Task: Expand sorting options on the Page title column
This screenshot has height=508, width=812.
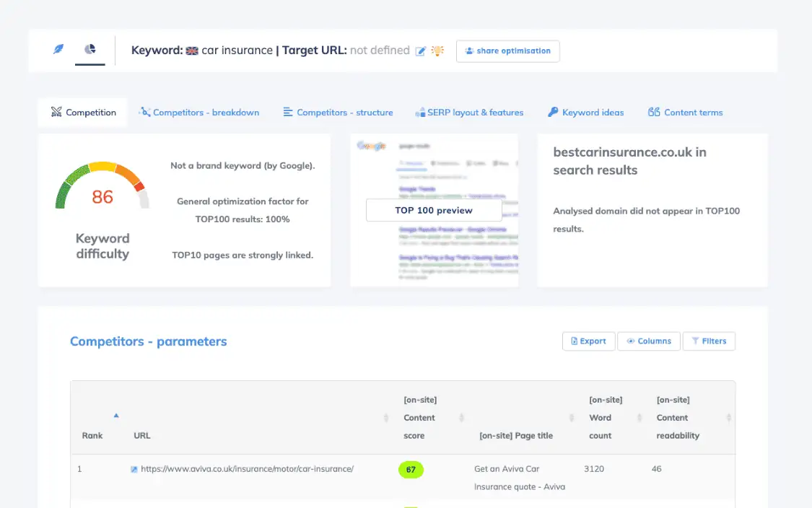Action: pyautogui.click(x=570, y=416)
